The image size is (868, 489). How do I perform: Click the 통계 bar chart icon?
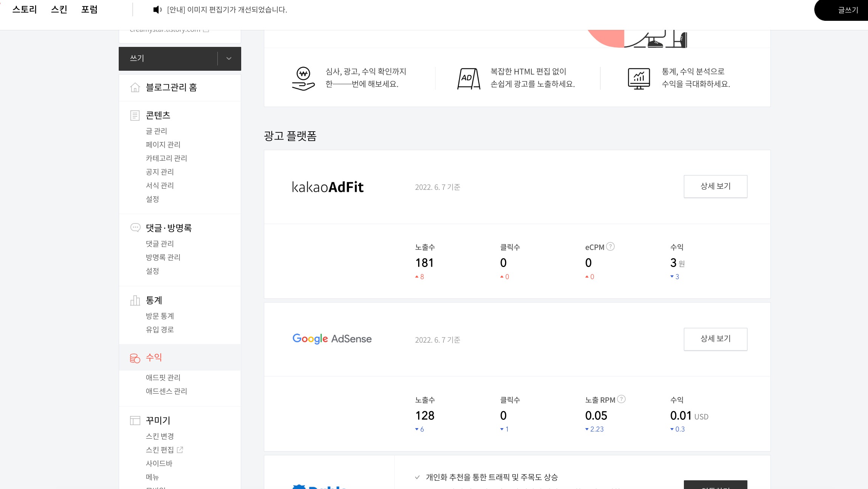[x=135, y=300]
